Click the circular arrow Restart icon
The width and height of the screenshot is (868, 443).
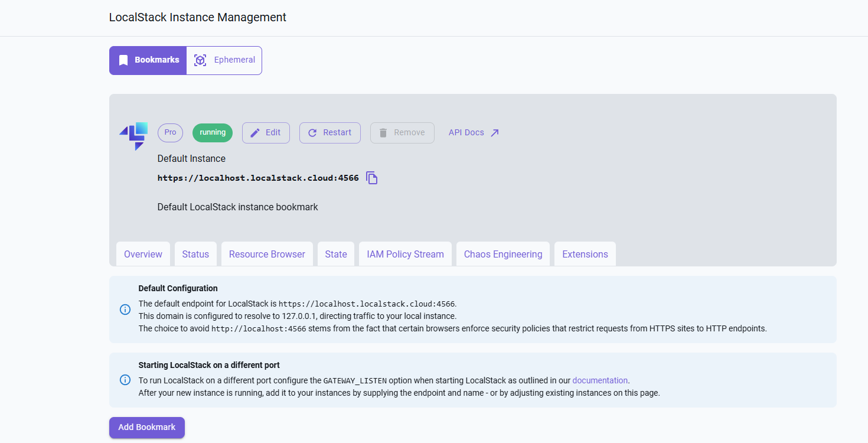point(312,133)
